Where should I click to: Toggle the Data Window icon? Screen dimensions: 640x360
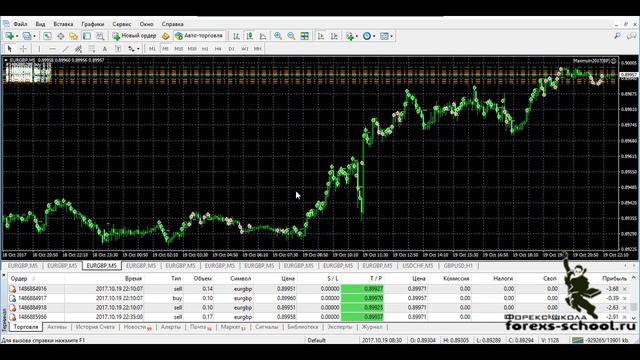(x=60, y=36)
